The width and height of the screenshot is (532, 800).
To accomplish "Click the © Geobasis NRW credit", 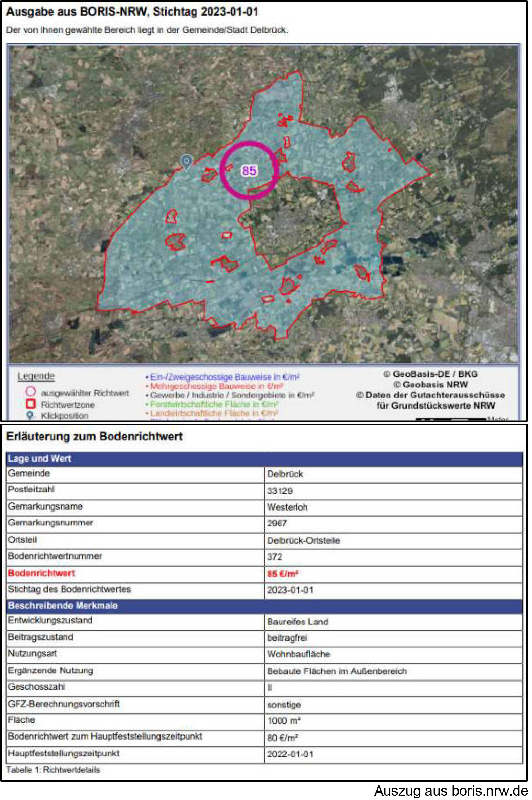I will pos(430,385).
